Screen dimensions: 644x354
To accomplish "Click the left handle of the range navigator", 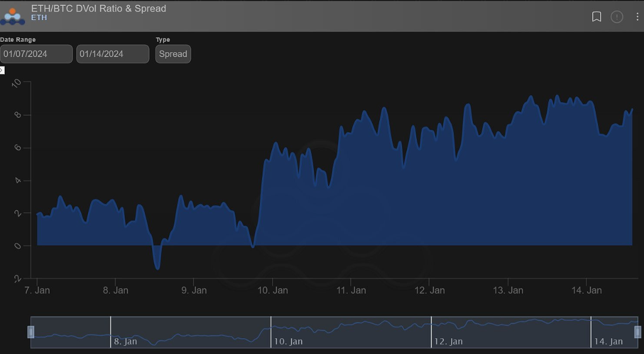I will point(31,332).
